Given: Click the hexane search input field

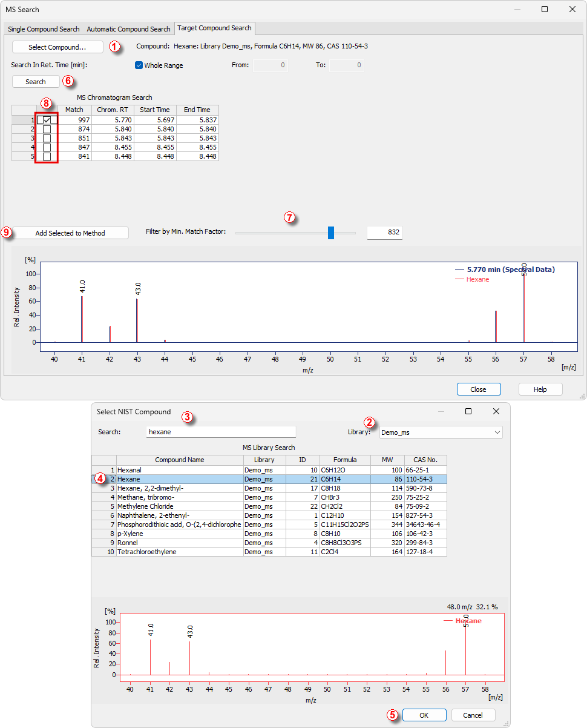Looking at the screenshot, I should click(221, 432).
